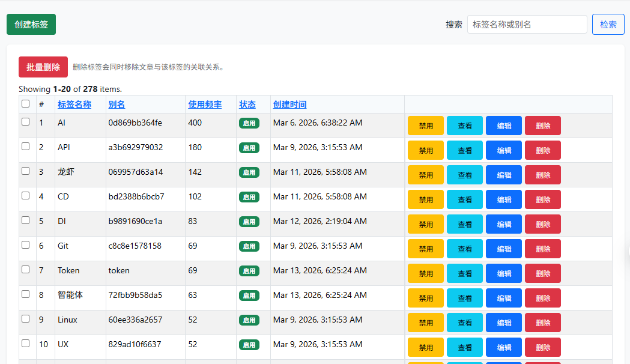Screen dimensions: 630x364
Task: Sort by 使用频率 column header
Action: [x=205, y=105]
